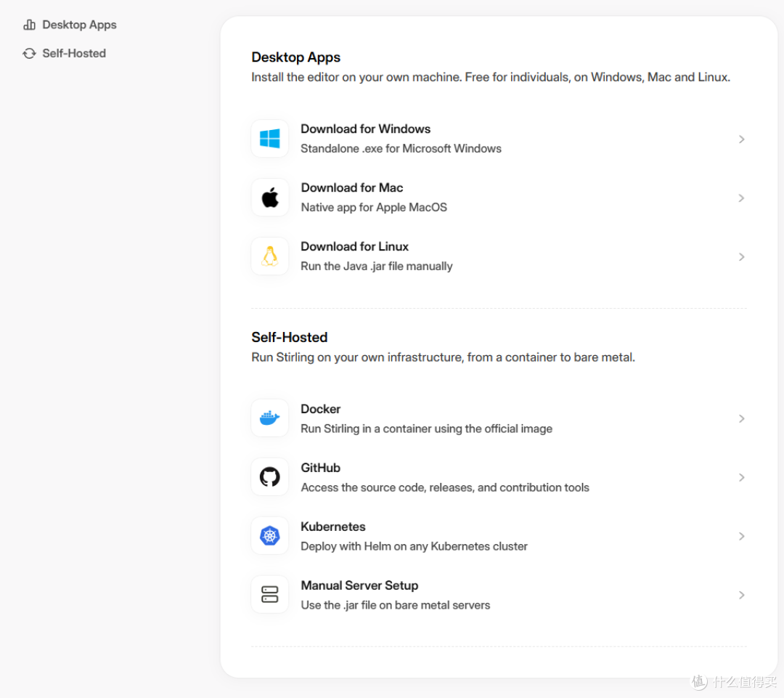784x698 pixels.
Task: Select the Download for Linux link
Action: click(x=354, y=246)
